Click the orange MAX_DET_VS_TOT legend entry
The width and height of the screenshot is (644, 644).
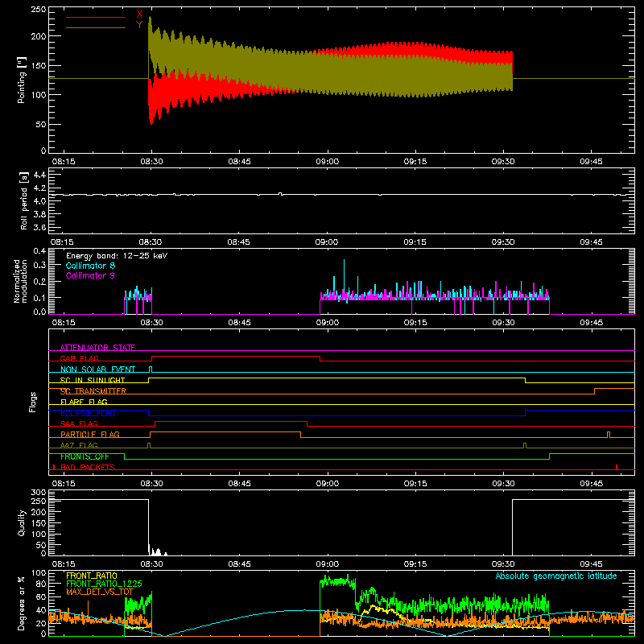pos(100,592)
